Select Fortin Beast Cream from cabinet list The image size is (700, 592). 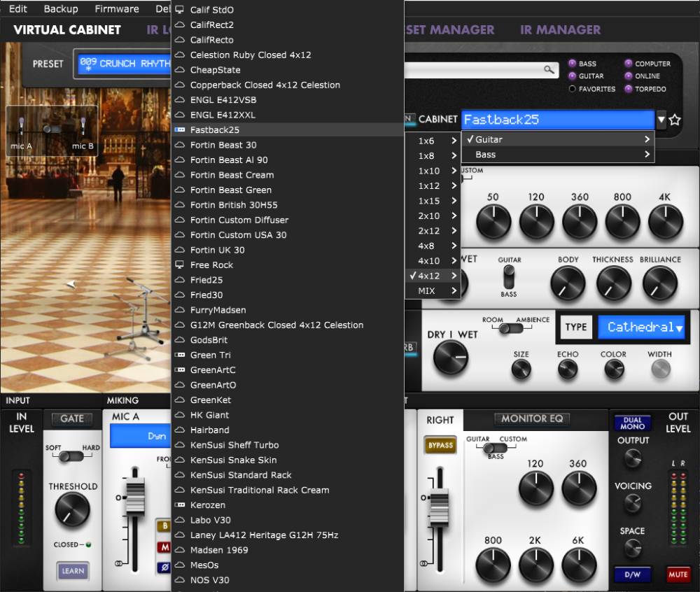click(232, 175)
